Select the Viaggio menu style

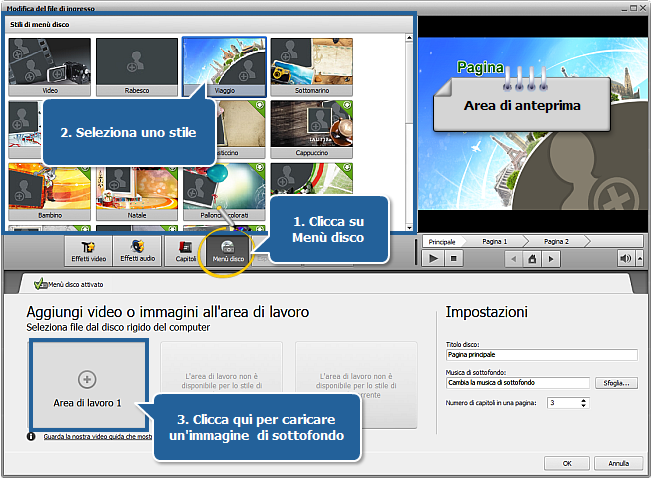click(224, 67)
